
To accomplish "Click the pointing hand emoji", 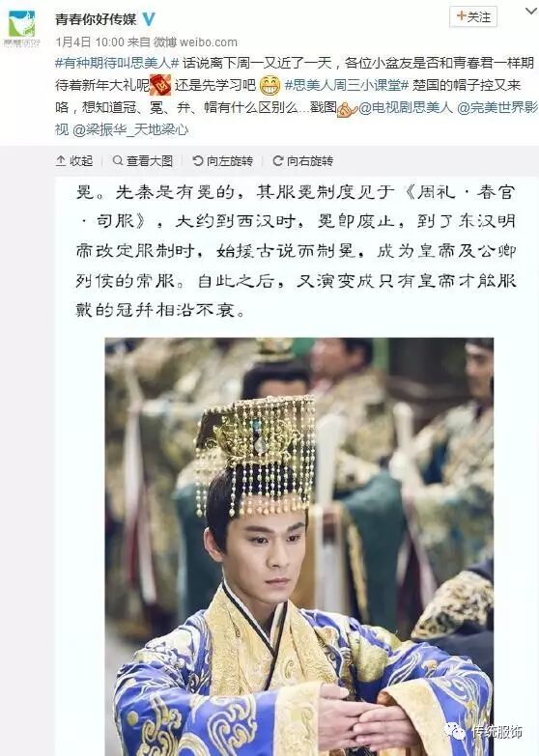I will (x=347, y=108).
